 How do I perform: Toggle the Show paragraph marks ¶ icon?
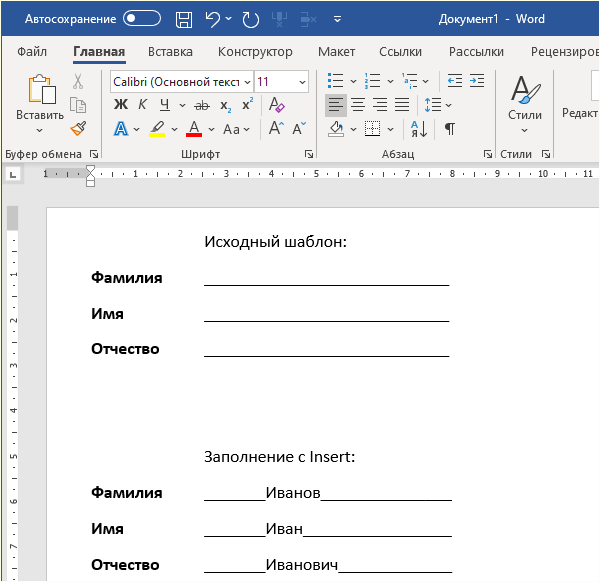pos(450,129)
